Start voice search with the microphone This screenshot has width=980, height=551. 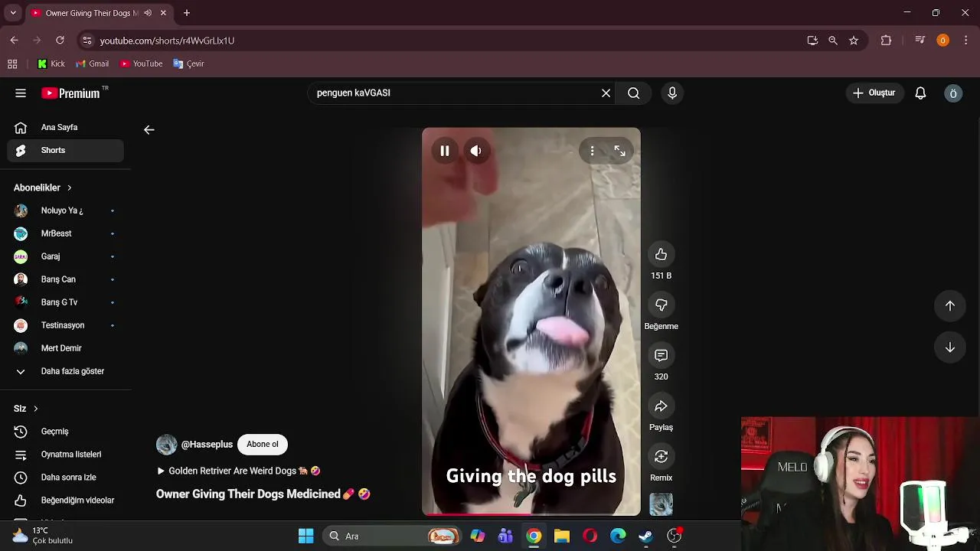pyautogui.click(x=672, y=93)
